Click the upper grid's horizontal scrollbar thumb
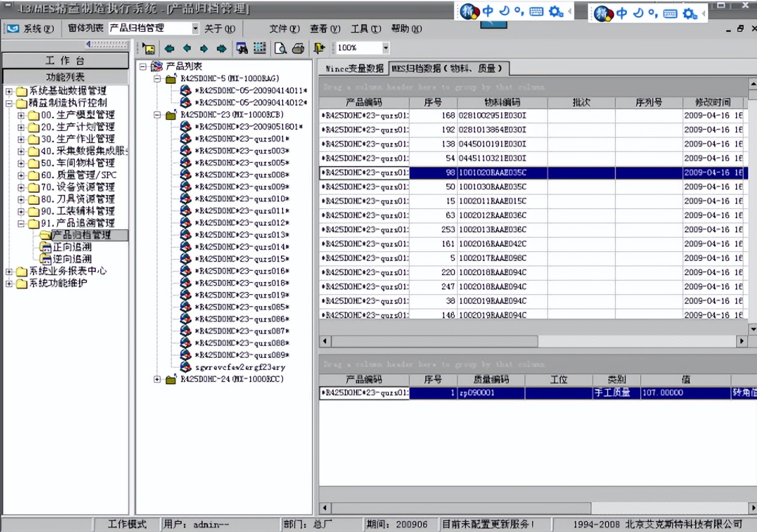 [434, 341]
